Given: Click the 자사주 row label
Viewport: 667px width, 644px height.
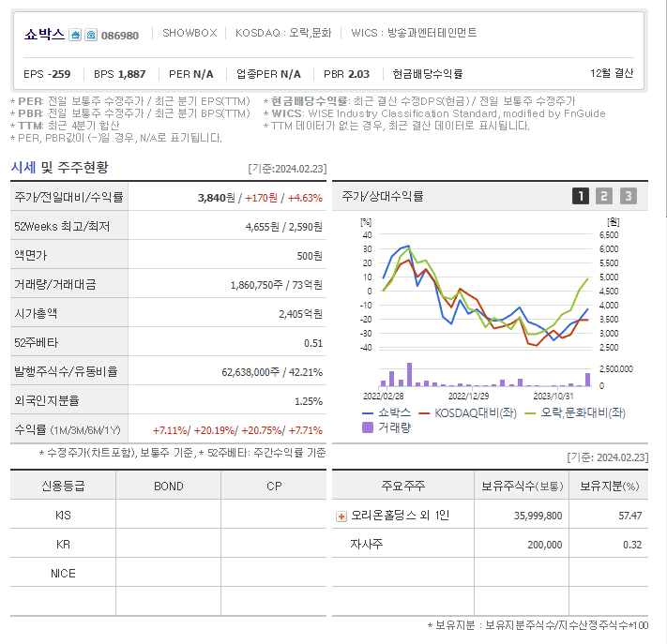Looking at the screenshot, I should click(367, 544).
